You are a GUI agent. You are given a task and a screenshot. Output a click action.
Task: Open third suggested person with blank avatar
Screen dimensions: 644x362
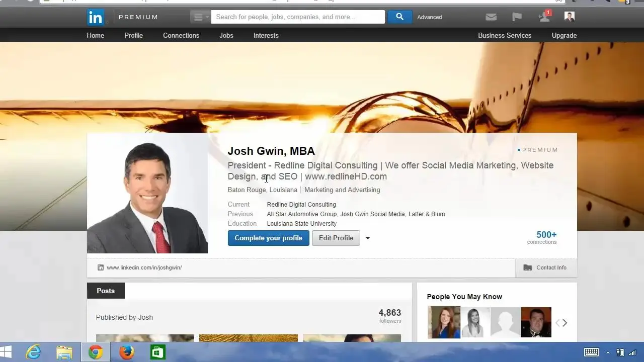(x=506, y=322)
